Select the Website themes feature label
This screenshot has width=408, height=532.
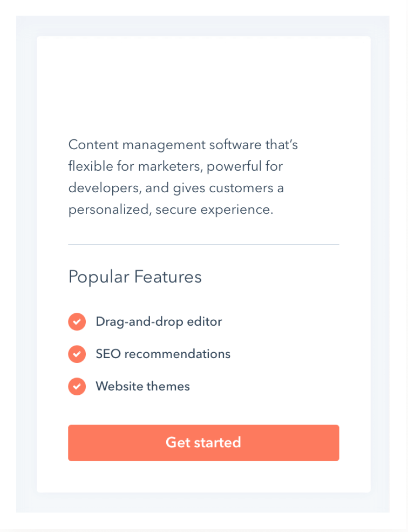(142, 387)
